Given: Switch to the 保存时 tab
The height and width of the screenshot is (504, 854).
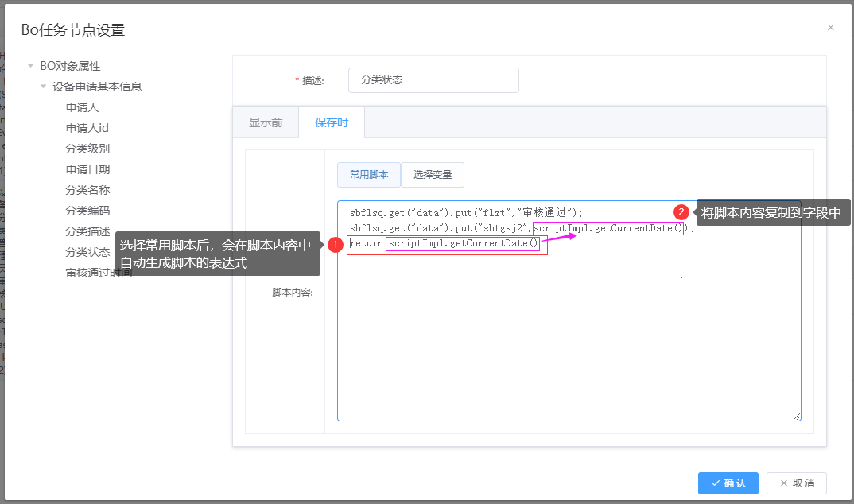Looking at the screenshot, I should tap(332, 122).
